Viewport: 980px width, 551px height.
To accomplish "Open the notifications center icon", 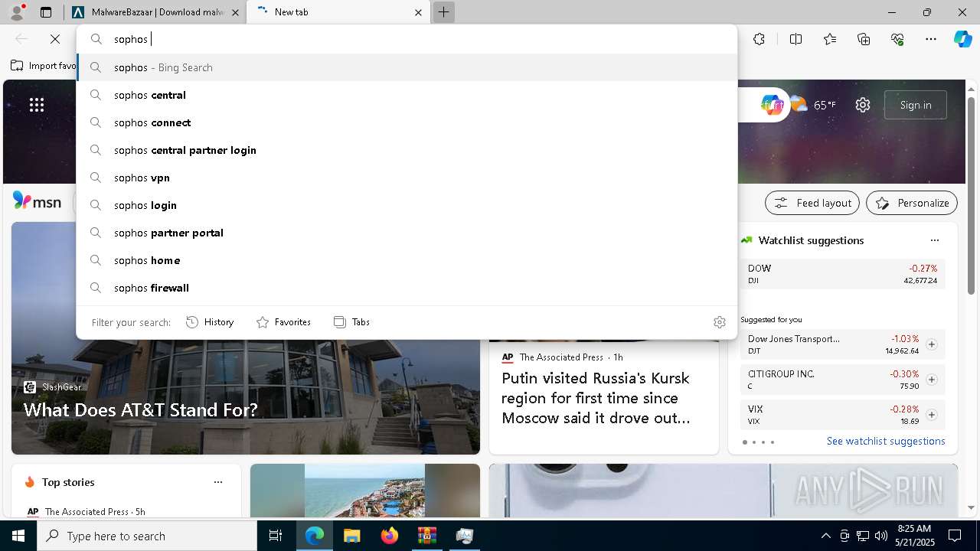I will pos(955,536).
